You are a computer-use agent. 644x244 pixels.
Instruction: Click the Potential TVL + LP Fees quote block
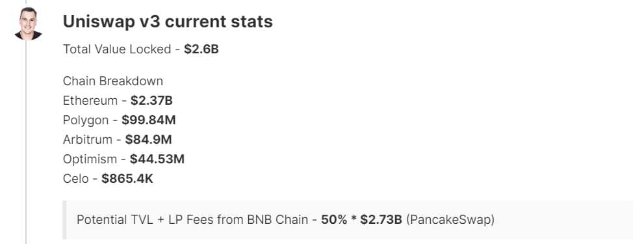click(348, 220)
